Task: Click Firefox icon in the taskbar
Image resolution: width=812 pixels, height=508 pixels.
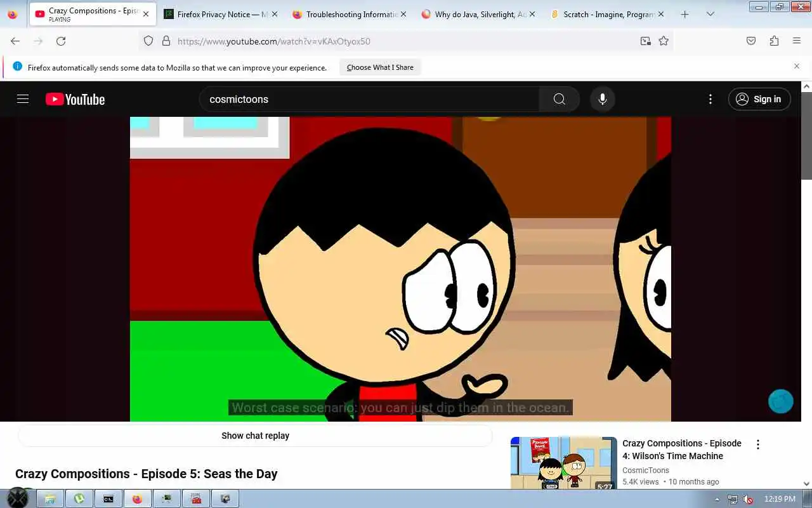Action: tap(137, 498)
